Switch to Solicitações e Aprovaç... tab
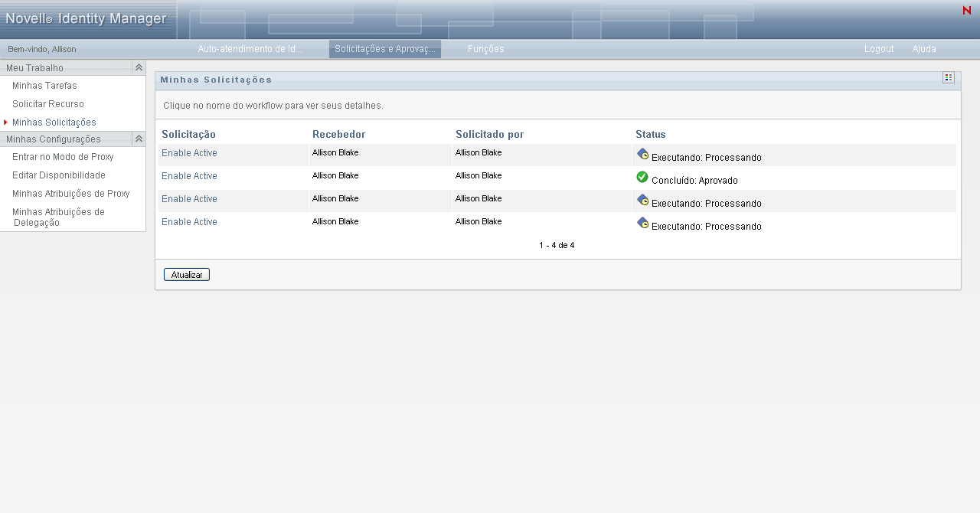 385,49
